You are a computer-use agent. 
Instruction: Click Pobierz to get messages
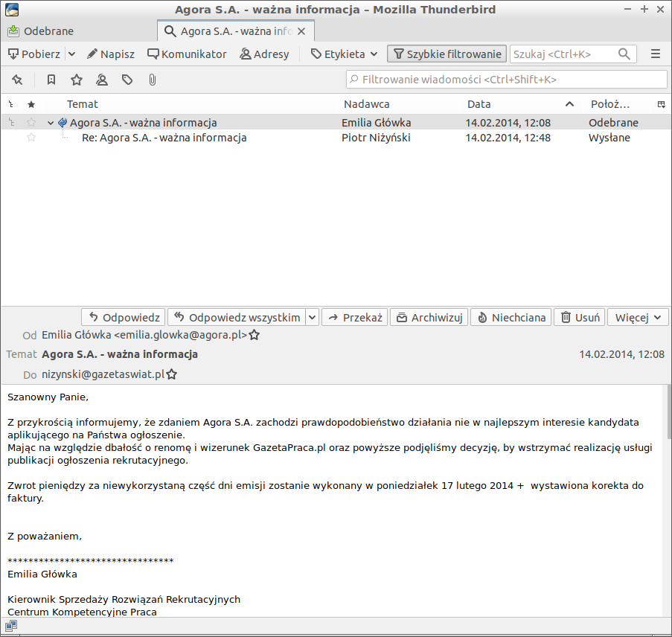[x=34, y=54]
